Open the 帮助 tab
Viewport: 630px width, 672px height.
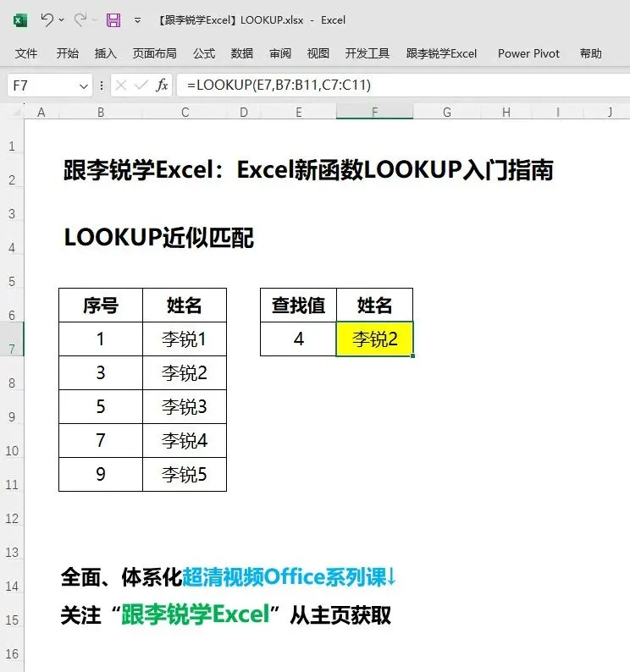point(591,53)
